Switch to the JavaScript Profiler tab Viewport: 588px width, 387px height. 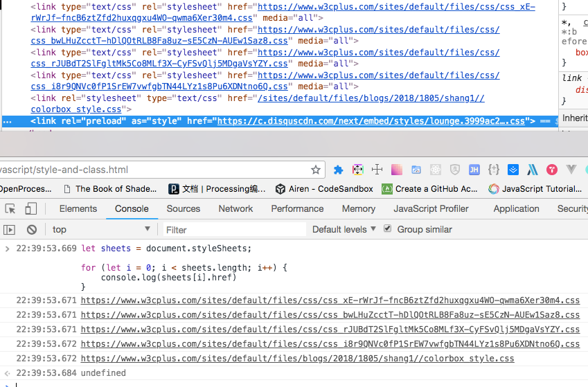(431, 209)
